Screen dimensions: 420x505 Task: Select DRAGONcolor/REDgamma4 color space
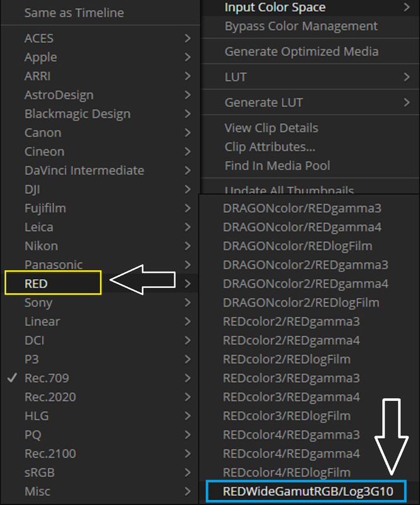pos(309,227)
